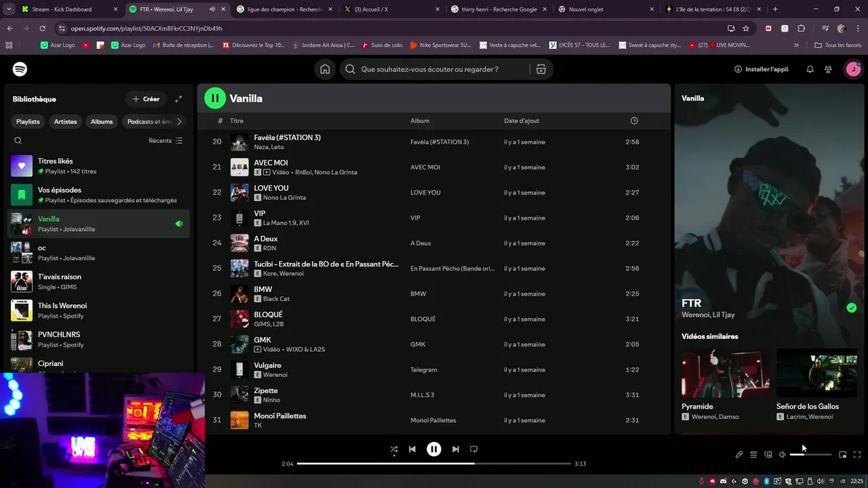Viewport: 868px width, 488px height.
Task: Open This Is Werenoi playlist
Action: [98, 310]
